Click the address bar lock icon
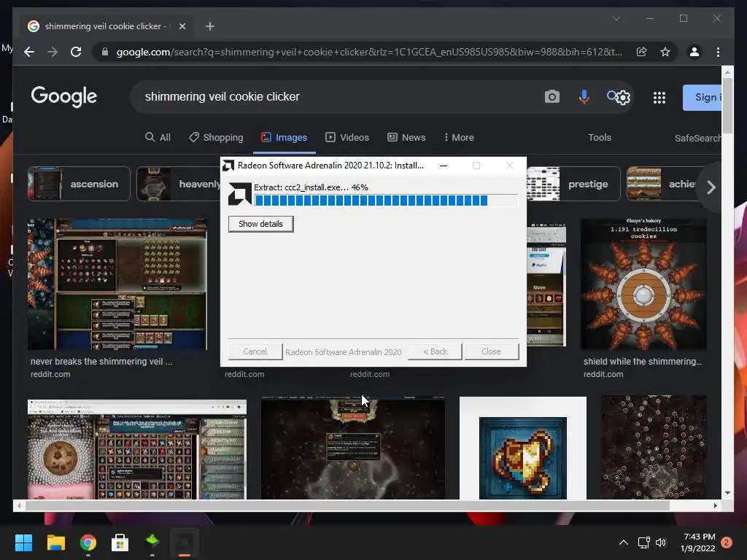The image size is (747, 560). click(105, 52)
